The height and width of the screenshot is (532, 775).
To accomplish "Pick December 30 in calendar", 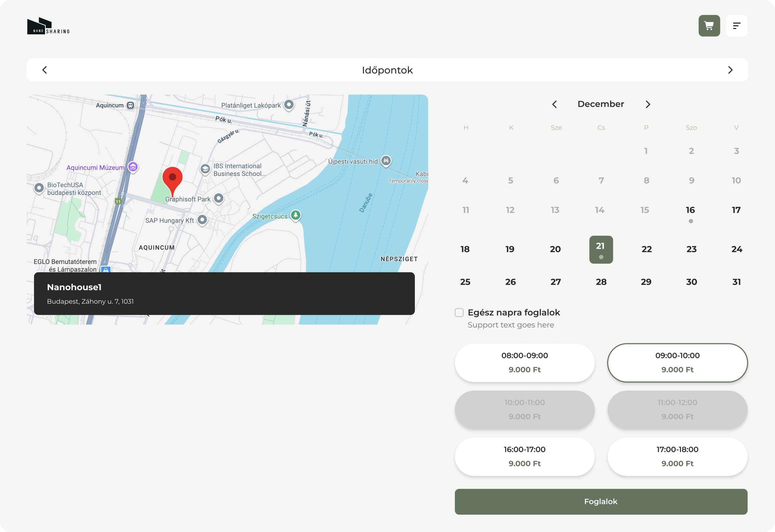I will pos(692,282).
